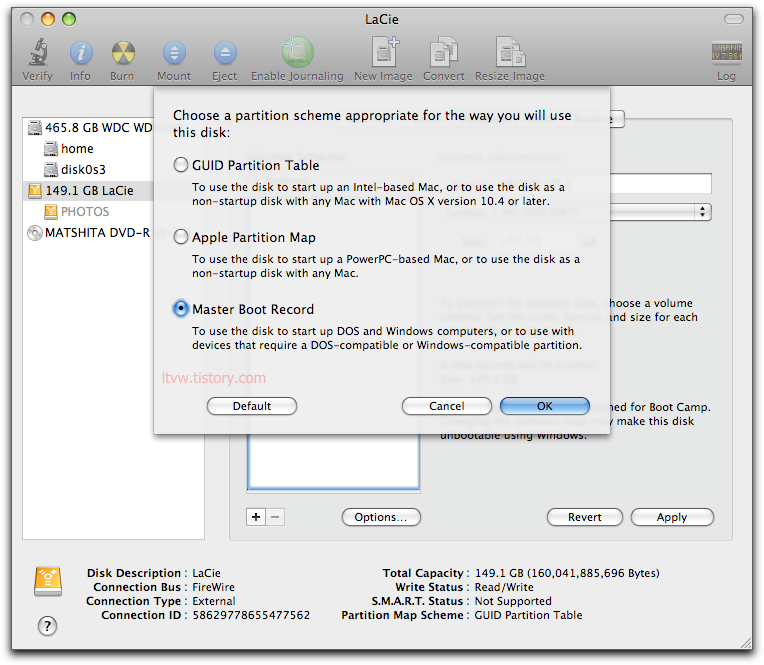Click the 'External' connection type value

tap(213, 601)
